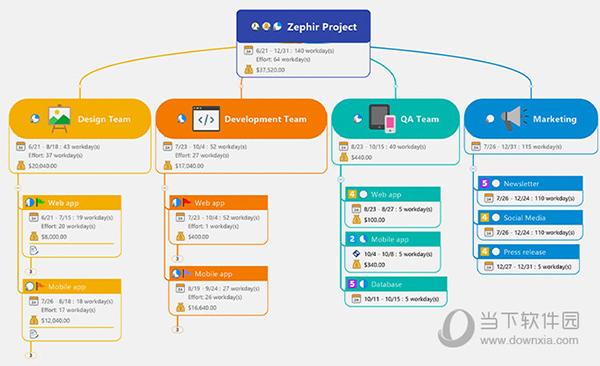Click the code window icon on Development Team
Screen dimensions: 600x366
click(x=206, y=119)
